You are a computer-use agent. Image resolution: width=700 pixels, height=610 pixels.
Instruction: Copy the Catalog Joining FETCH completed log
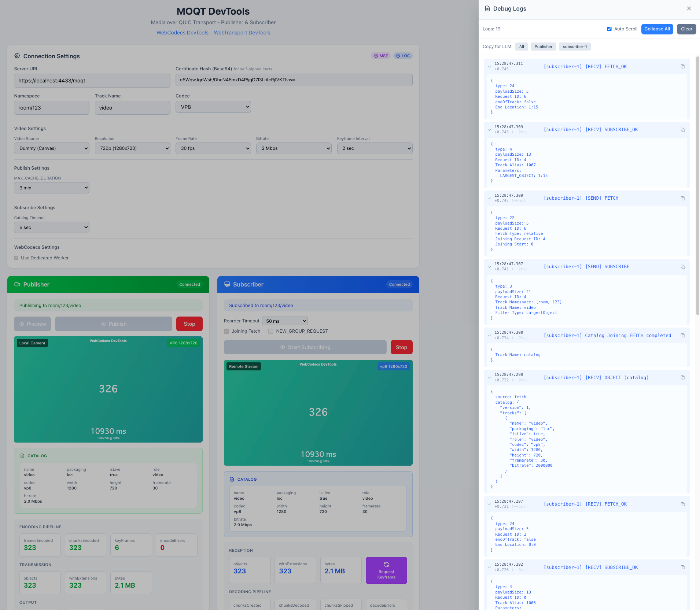[x=683, y=336]
